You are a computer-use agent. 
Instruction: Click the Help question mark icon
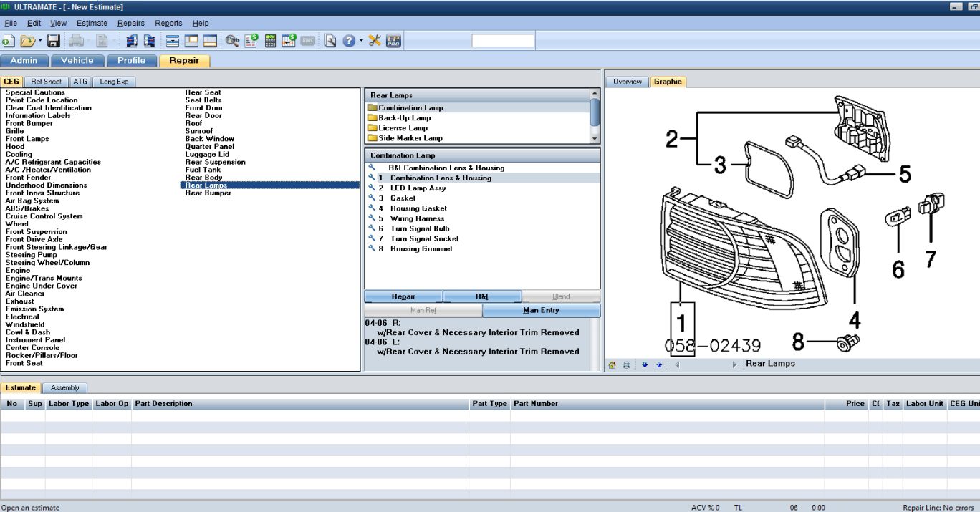(x=349, y=41)
